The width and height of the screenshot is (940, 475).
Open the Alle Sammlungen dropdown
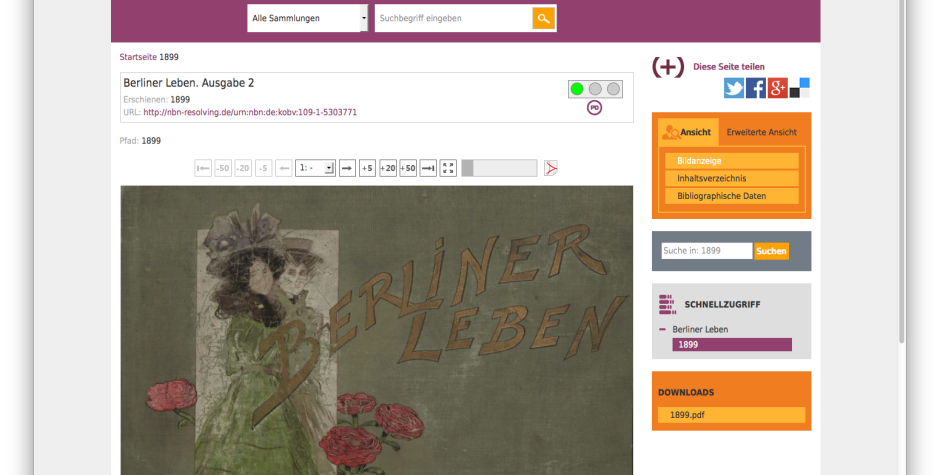[308, 19]
